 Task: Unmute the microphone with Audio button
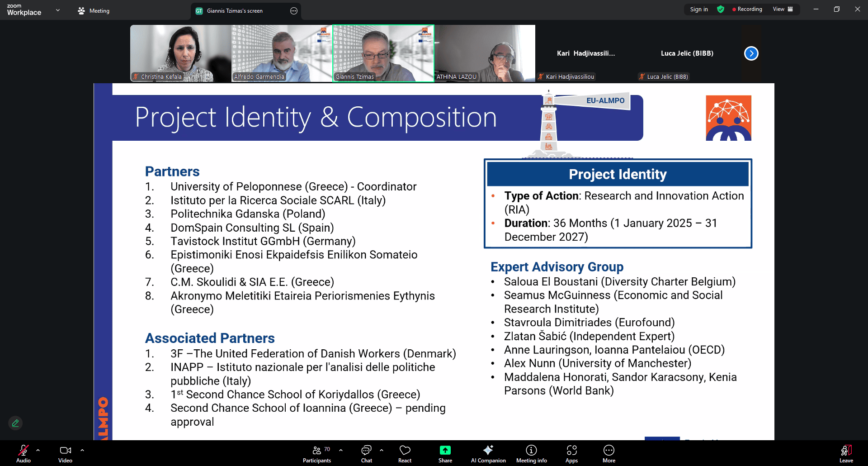click(x=24, y=453)
